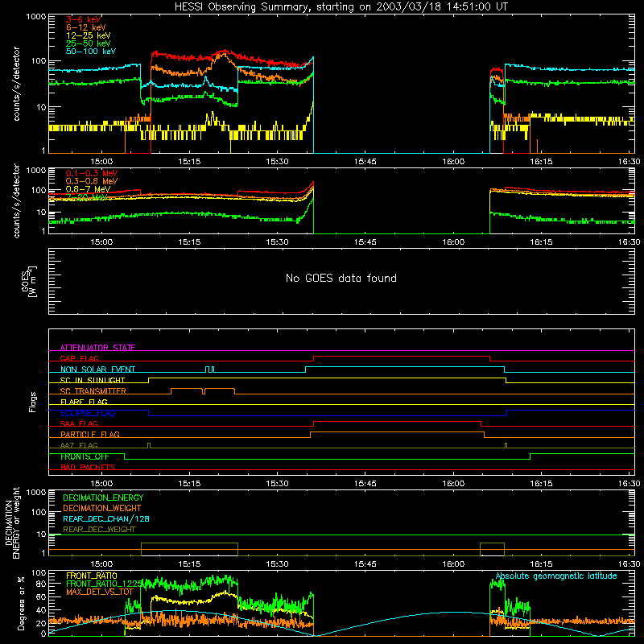Click the '0.8-7 MeV' legend label

point(88,189)
